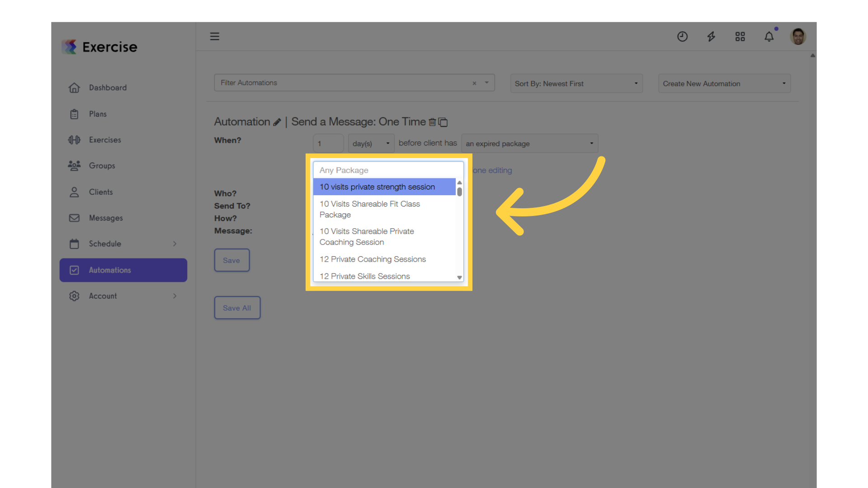868x488 pixels.
Task: Delete automation with the trash icon
Action: pyautogui.click(x=432, y=122)
